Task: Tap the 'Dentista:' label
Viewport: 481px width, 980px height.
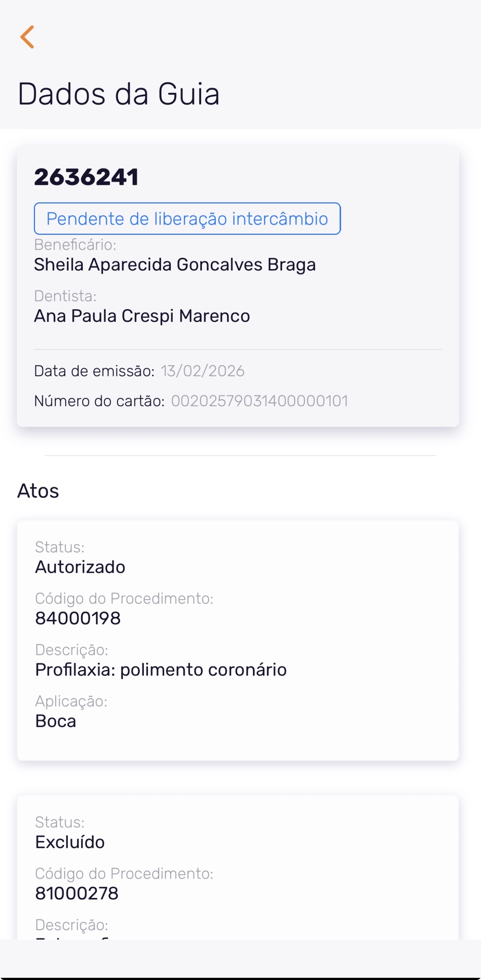Action: pos(65,296)
